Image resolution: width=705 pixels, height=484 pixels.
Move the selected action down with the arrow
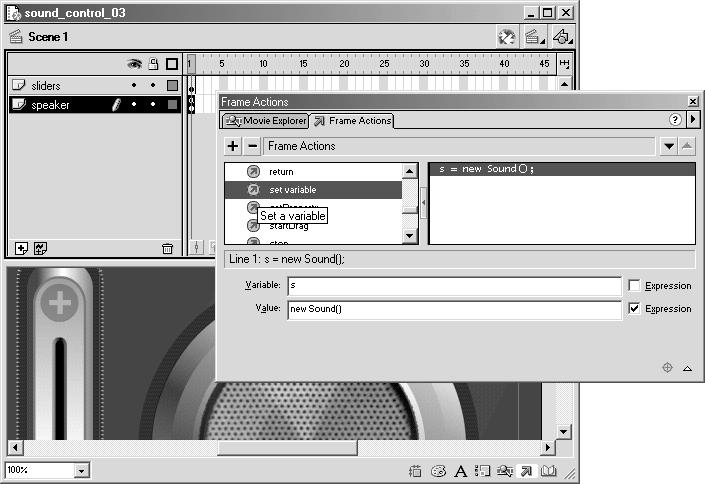point(669,146)
